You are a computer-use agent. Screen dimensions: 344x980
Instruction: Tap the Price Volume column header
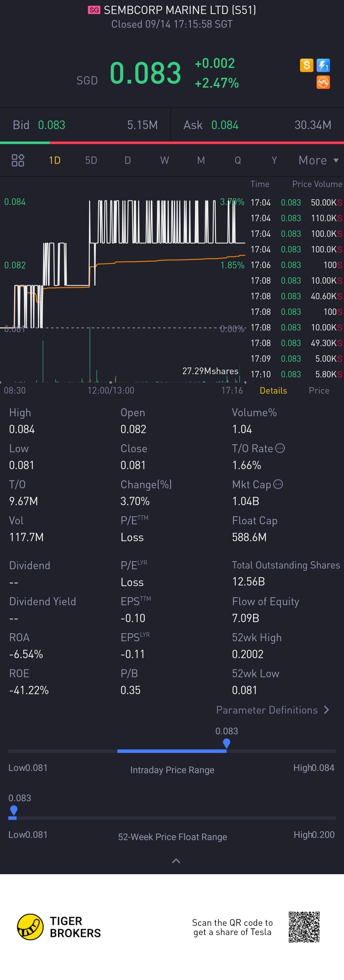coord(317,184)
